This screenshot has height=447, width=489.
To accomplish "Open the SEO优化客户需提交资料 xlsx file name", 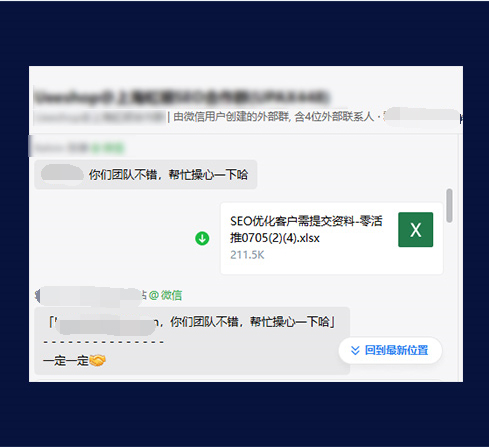I will pyautogui.click(x=306, y=229).
